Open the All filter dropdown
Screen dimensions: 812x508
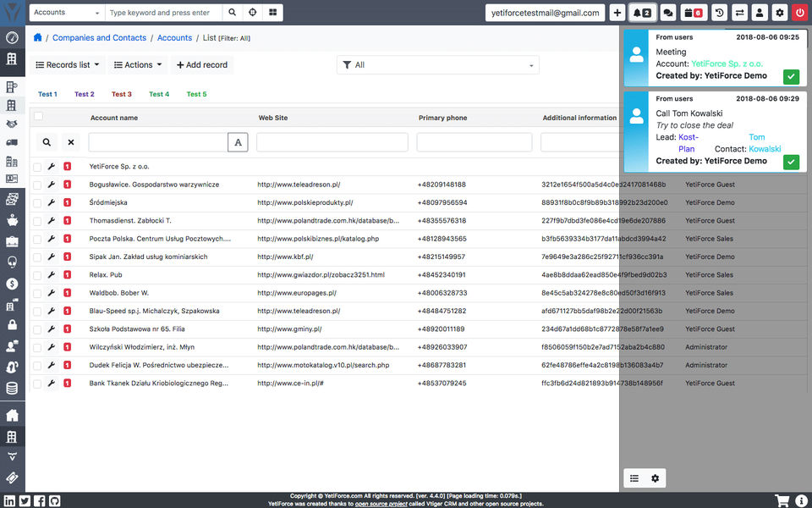(438, 65)
